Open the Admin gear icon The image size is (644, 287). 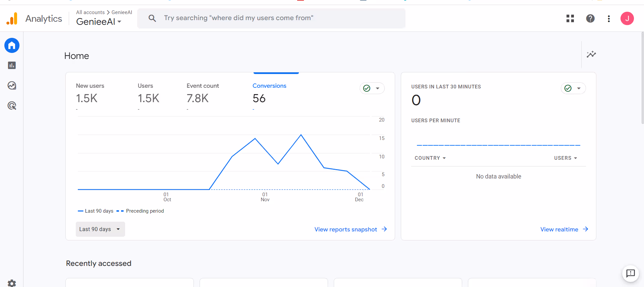(12, 283)
